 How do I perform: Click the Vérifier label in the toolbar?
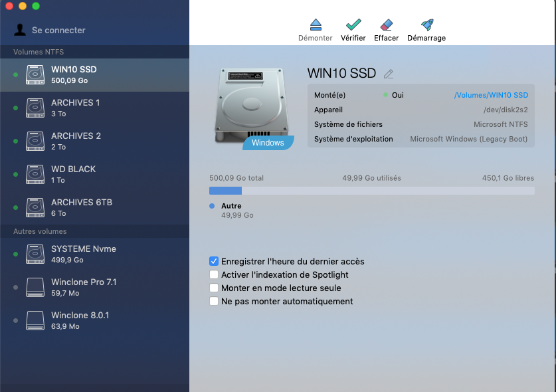pos(353,38)
